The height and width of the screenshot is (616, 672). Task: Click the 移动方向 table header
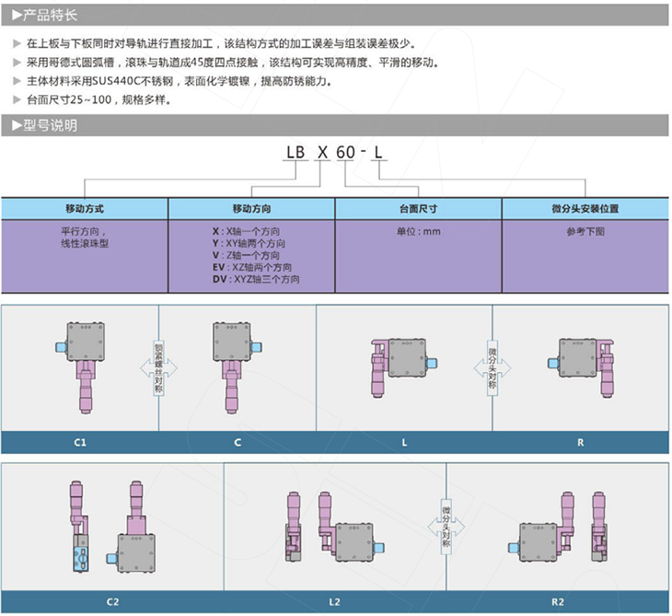pyautogui.click(x=250, y=209)
